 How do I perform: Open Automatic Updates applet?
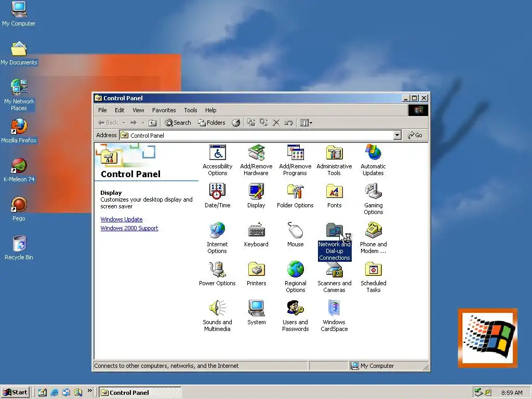(x=373, y=160)
